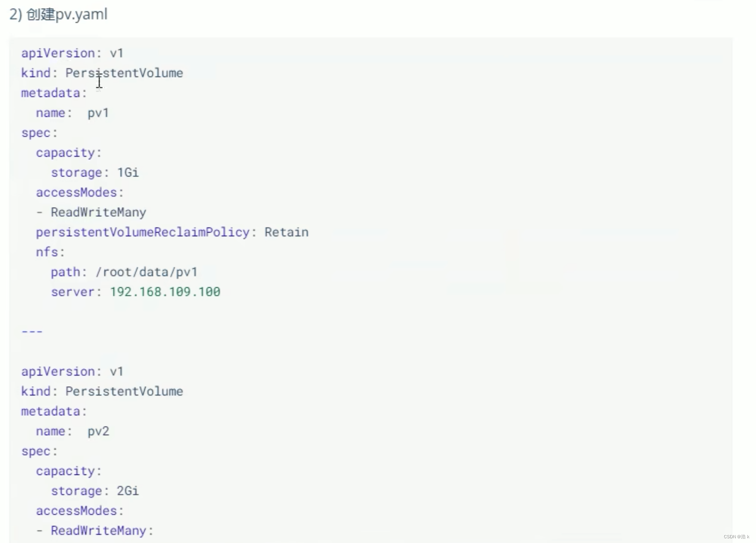Click the 'storage: 2Gi' line
This screenshot has width=756, height=543.
95,491
